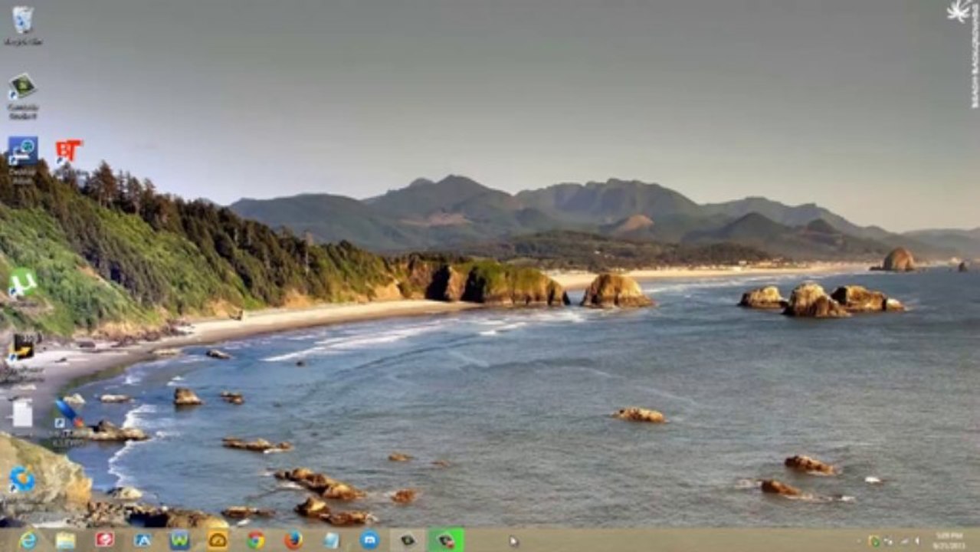Image resolution: width=980 pixels, height=552 pixels.
Task: Launch Google Chrome from the taskbar
Action: [256, 540]
